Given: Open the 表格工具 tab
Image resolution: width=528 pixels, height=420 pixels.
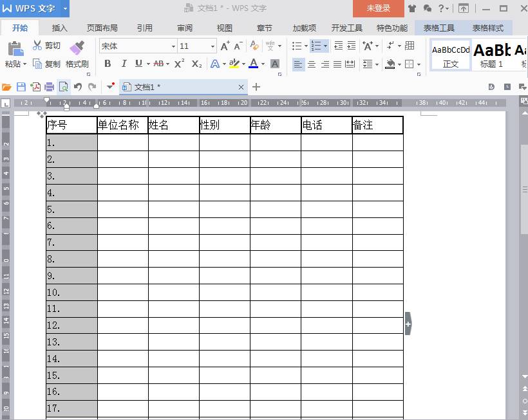Looking at the screenshot, I should pos(438,28).
